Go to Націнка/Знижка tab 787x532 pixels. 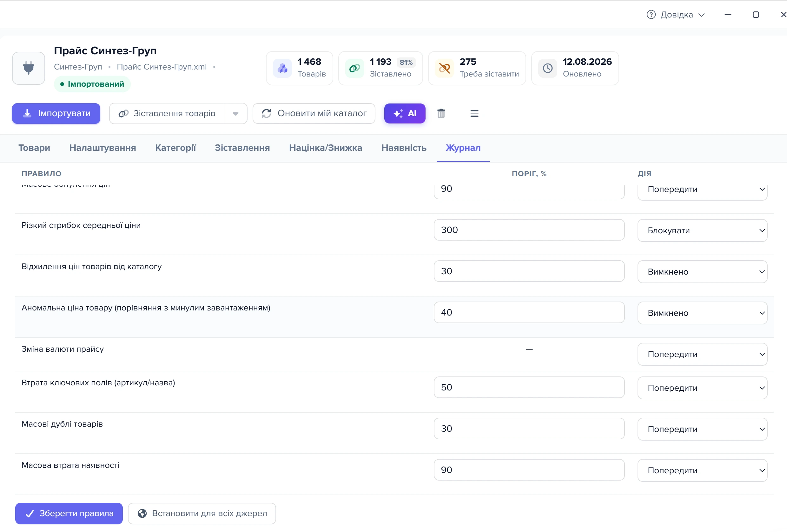(326, 148)
